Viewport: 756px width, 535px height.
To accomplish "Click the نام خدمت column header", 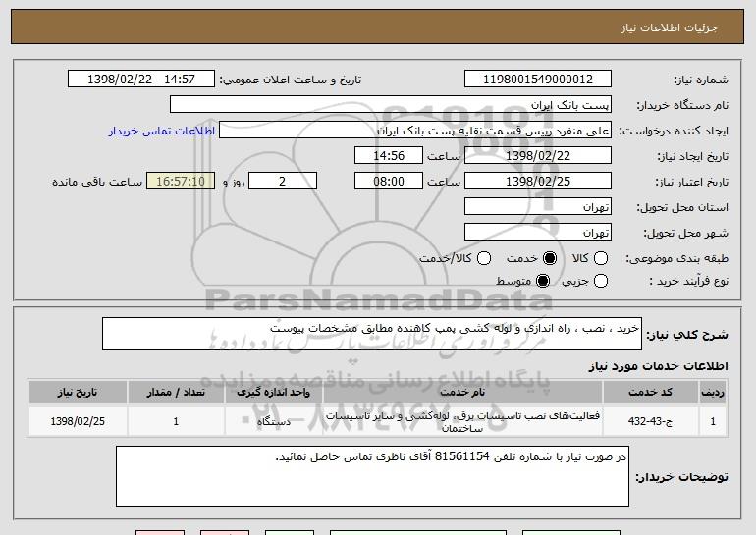I will (x=462, y=393).
